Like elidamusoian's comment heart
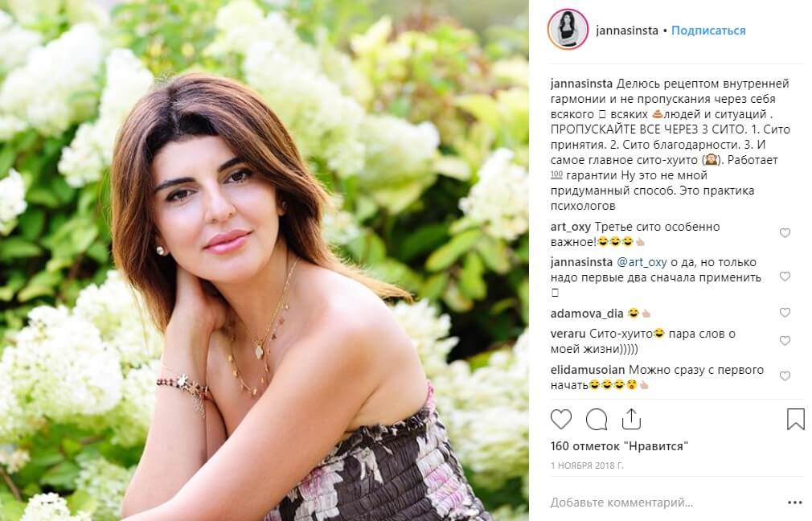Viewport: 812px width, 521px height. click(x=785, y=376)
